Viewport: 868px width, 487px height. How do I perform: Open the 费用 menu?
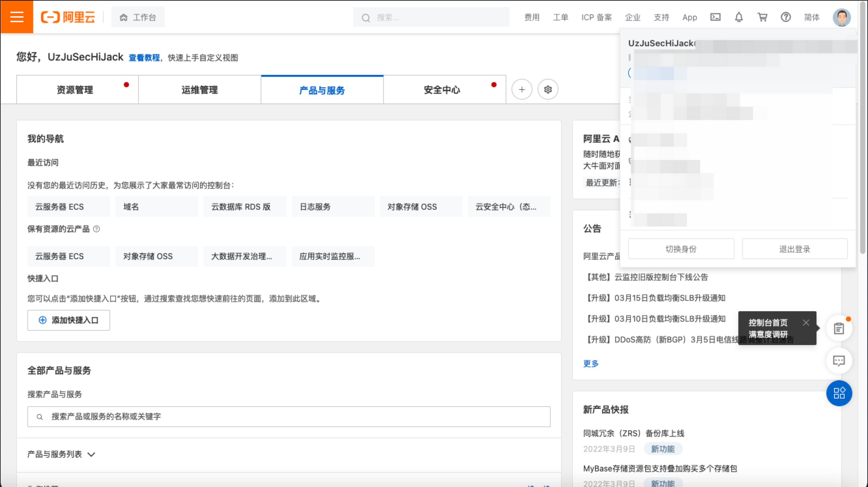[x=532, y=18]
